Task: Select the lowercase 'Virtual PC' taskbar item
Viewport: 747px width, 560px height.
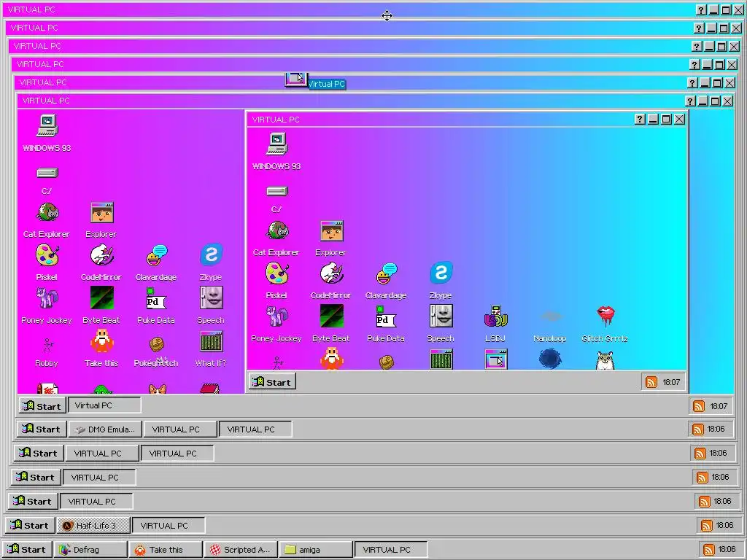Action: pos(104,405)
